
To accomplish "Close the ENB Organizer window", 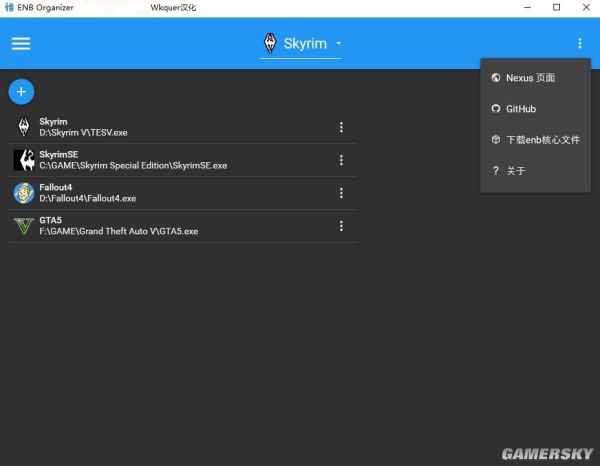I will coord(586,7).
